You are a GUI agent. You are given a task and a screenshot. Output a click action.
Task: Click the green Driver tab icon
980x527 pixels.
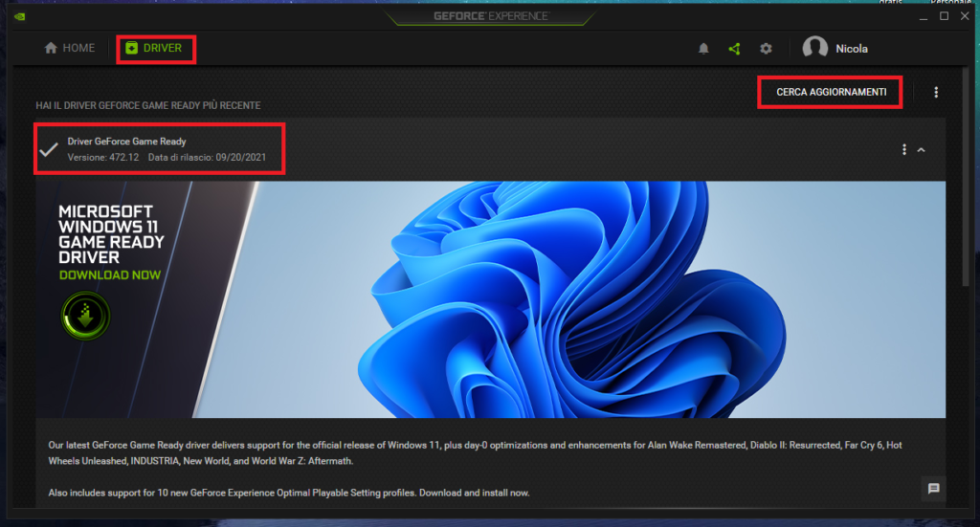tap(131, 48)
